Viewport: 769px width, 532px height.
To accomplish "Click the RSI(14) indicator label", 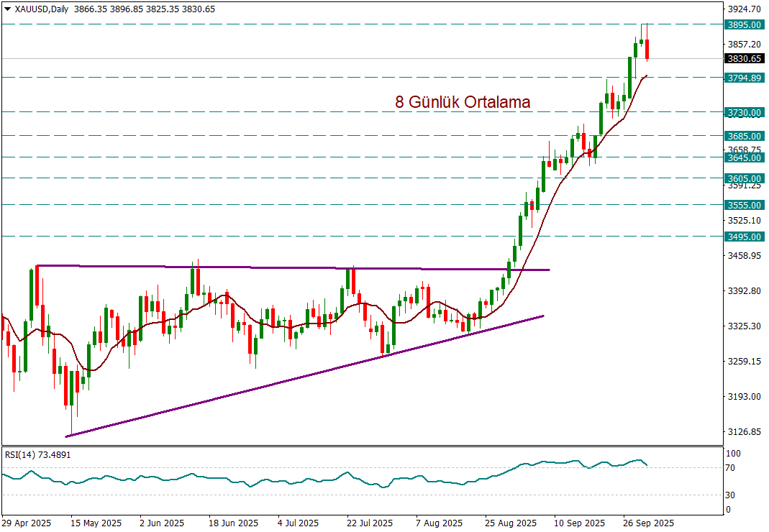I will [38, 454].
